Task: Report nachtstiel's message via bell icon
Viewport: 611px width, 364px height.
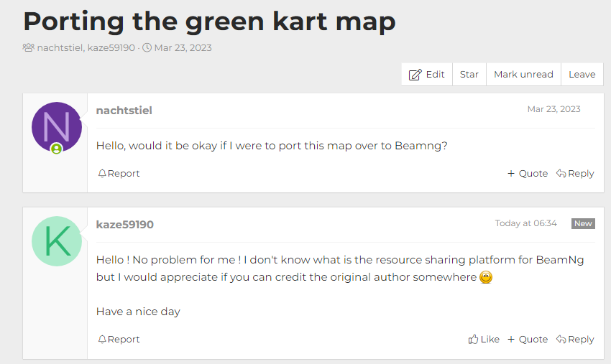Action: coord(102,174)
